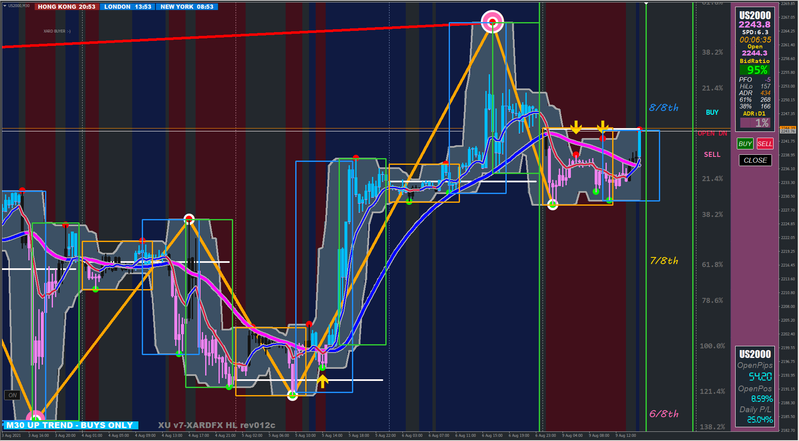Click the XU v7-XARDFX HL rev012c label
The height and width of the screenshot is (441, 799).
click(217, 425)
